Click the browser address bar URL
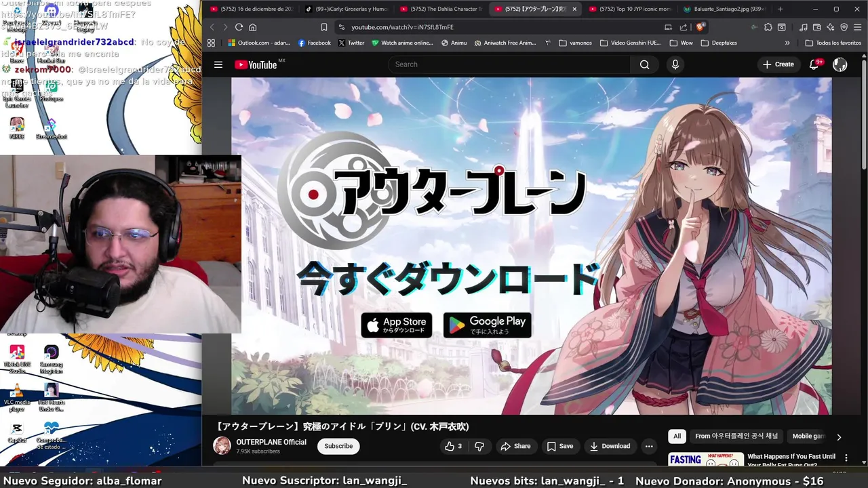Screen dimensions: 868x488 point(402,27)
